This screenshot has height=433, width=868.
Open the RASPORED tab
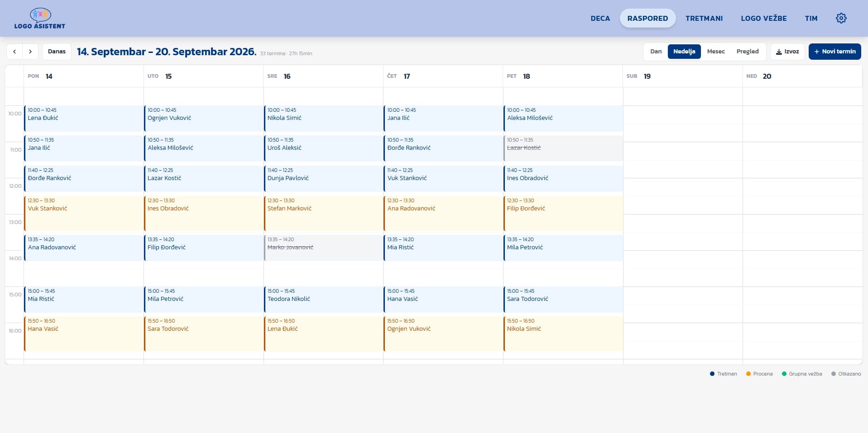click(x=647, y=19)
